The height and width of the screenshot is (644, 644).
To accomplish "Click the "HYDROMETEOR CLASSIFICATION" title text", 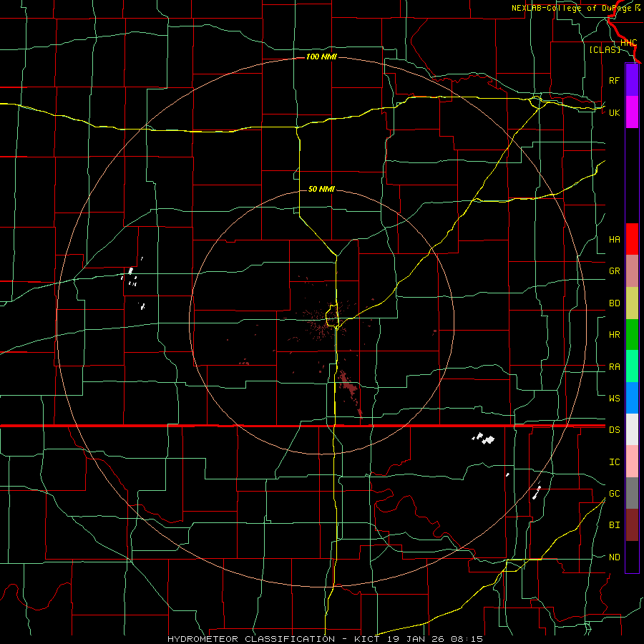I will point(251,639).
